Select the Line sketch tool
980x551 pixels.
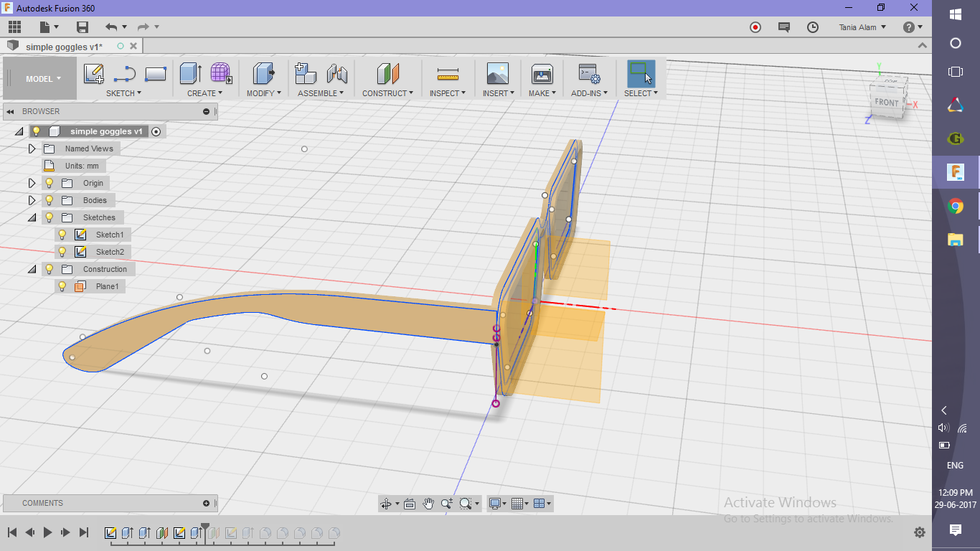pyautogui.click(x=125, y=73)
